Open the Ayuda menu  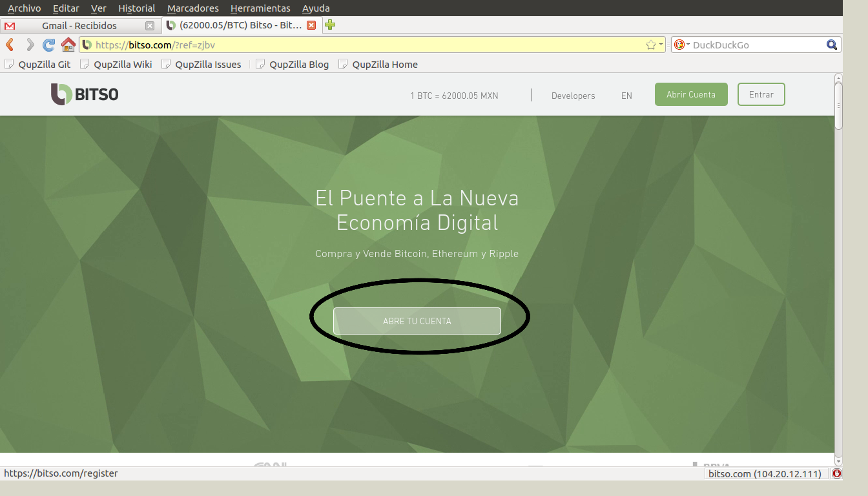(x=316, y=8)
